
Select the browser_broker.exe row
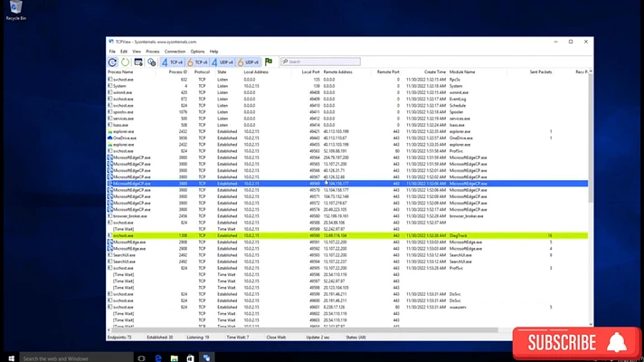(347, 216)
